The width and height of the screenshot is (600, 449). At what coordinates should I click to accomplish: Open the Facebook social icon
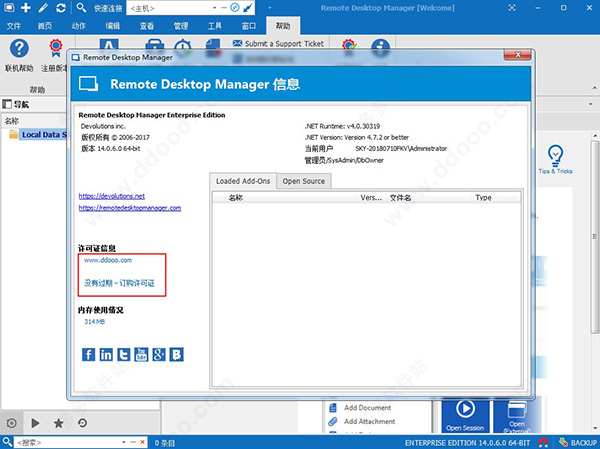(88, 354)
